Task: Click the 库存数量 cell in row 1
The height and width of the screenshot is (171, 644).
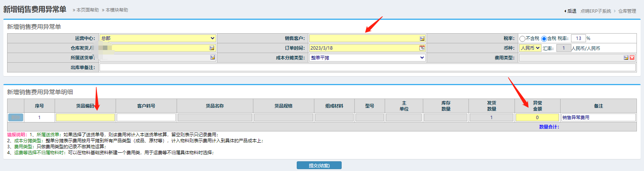Action: click(x=446, y=117)
